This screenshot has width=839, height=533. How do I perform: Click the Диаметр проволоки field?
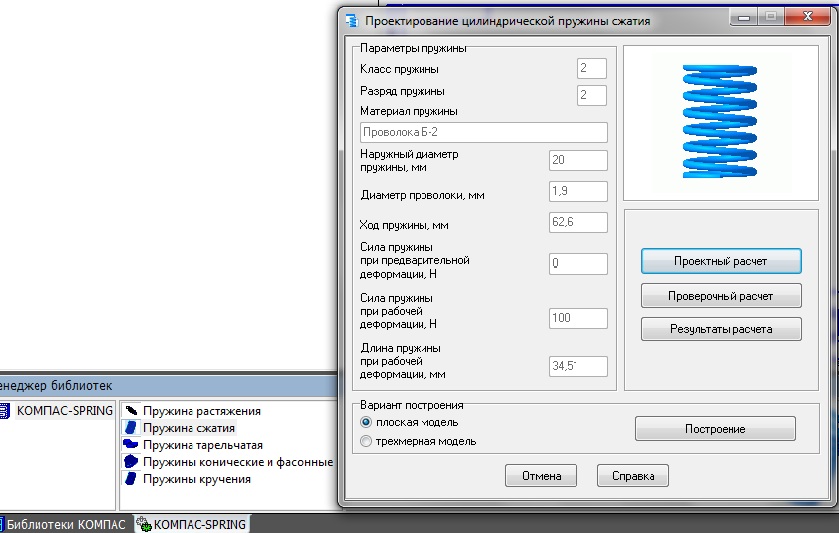click(x=578, y=191)
